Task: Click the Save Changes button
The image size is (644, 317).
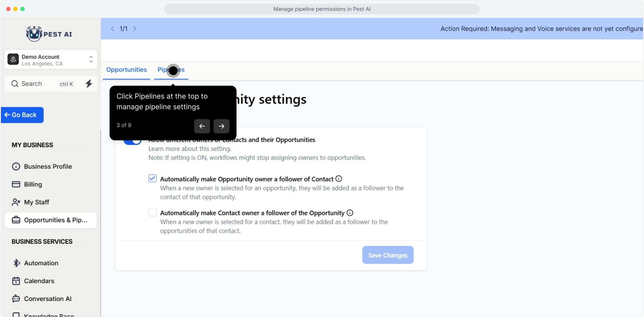Action: 388,255
